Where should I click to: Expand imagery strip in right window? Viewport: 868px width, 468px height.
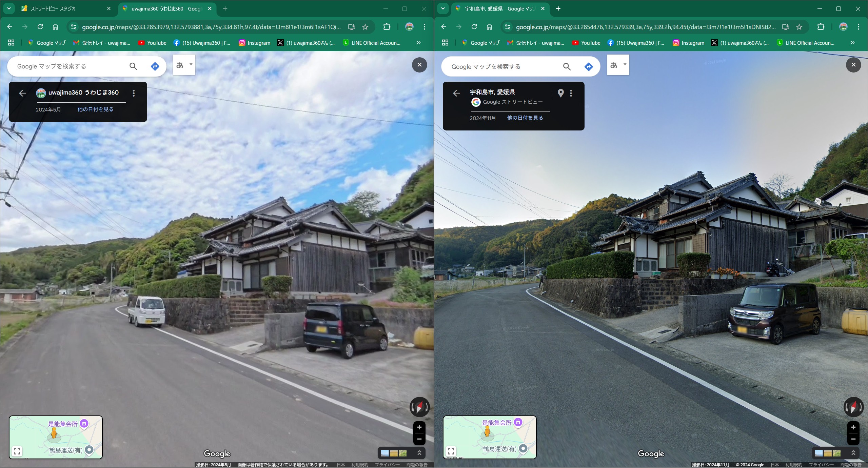[x=853, y=453]
